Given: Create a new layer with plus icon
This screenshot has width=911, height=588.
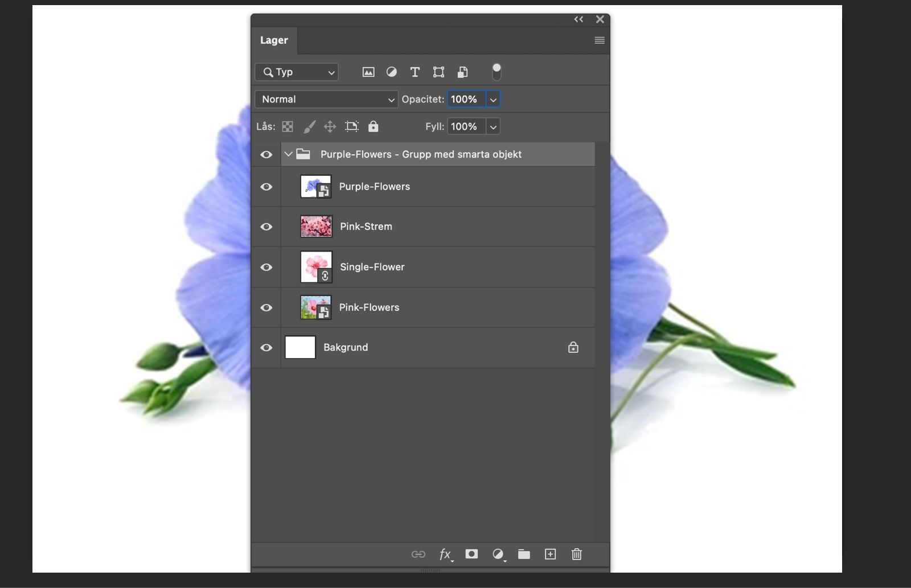Looking at the screenshot, I should tap(550, 554).
